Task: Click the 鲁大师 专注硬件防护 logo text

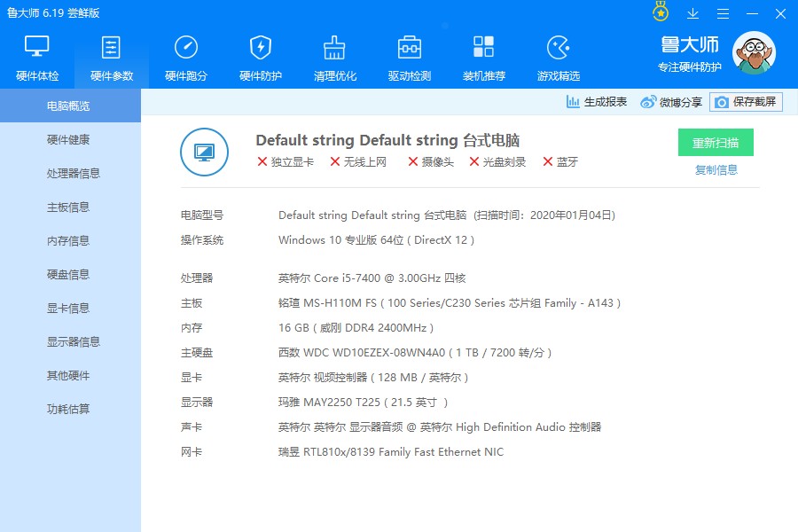Action: click(x=690, y=54)
